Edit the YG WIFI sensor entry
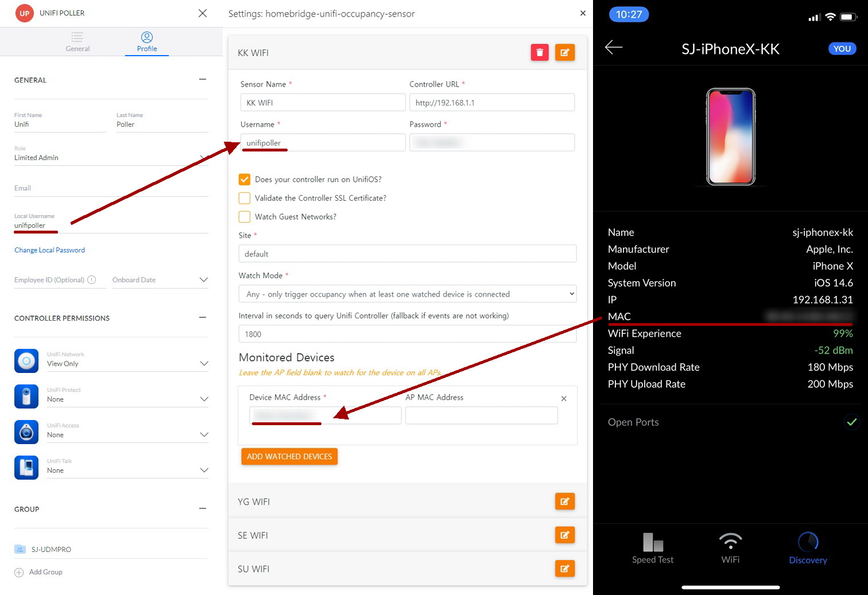Viewport: 868px width, 595px height. click(x=565, y=501)
